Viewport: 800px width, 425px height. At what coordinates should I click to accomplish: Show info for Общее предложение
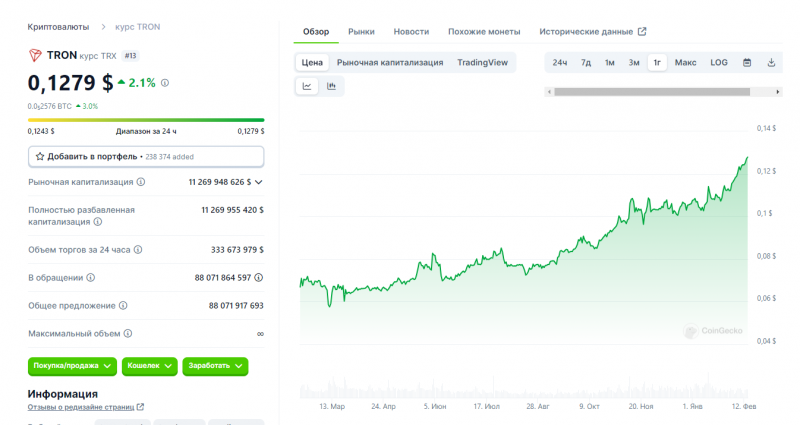point(123,306)
